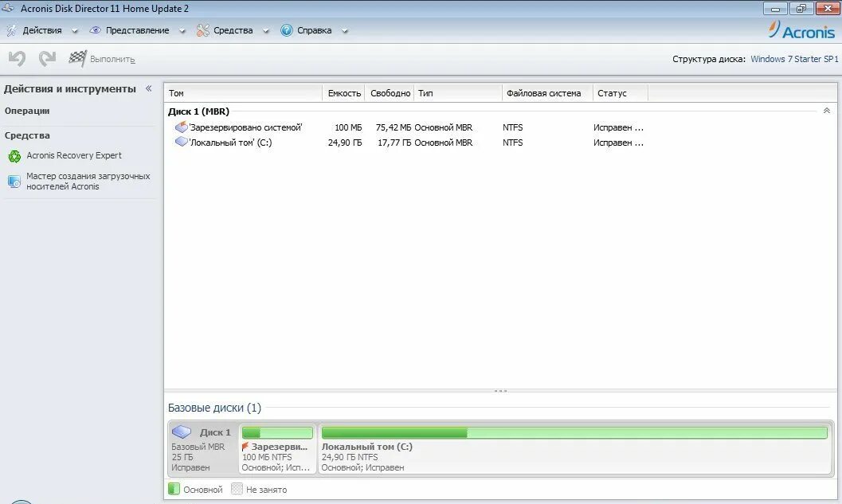Click the blue question mark help icon
Image resolution: width=842 pixels, height=504 pixels.
tap(287, 30)
